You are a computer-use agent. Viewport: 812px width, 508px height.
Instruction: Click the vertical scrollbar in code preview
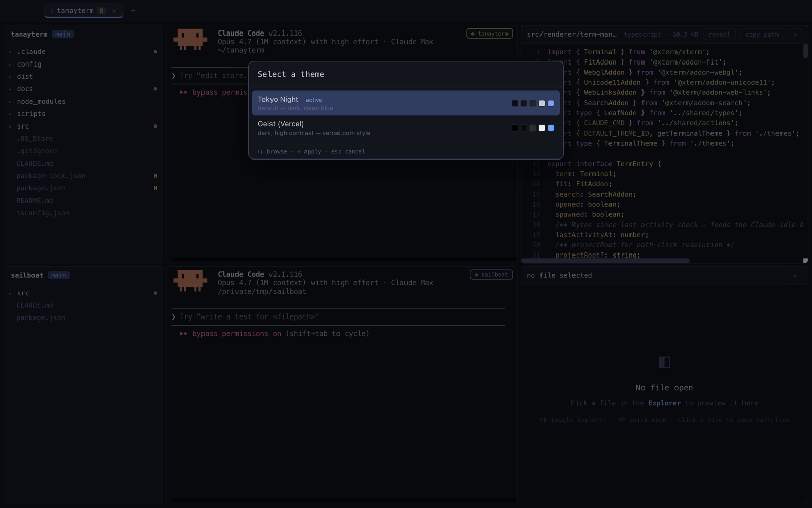pos(805,51)
